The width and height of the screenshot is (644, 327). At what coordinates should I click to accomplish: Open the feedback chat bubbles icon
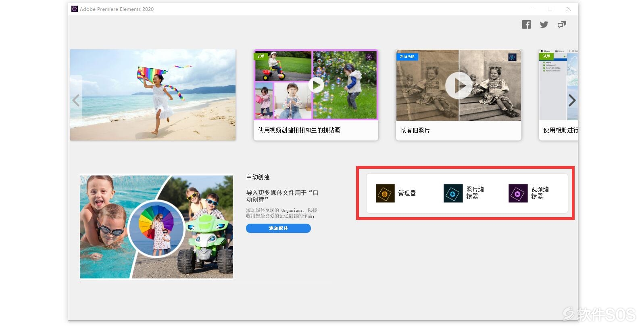(562, 25)
